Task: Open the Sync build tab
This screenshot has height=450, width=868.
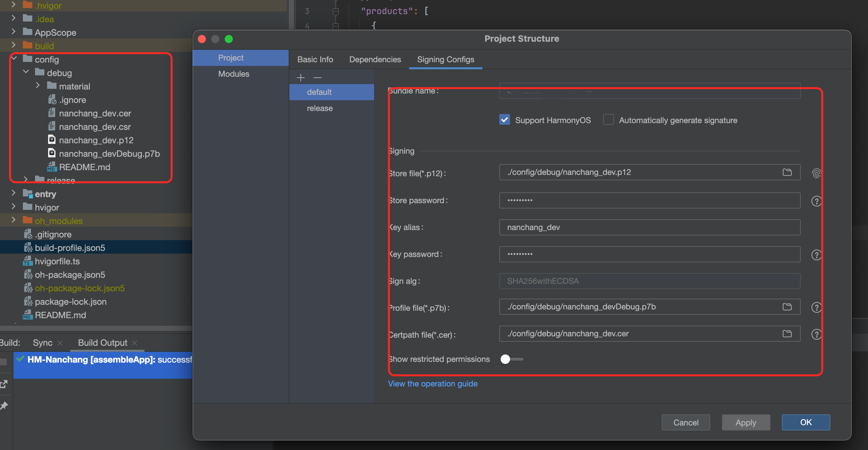Action: pos(42,343)
